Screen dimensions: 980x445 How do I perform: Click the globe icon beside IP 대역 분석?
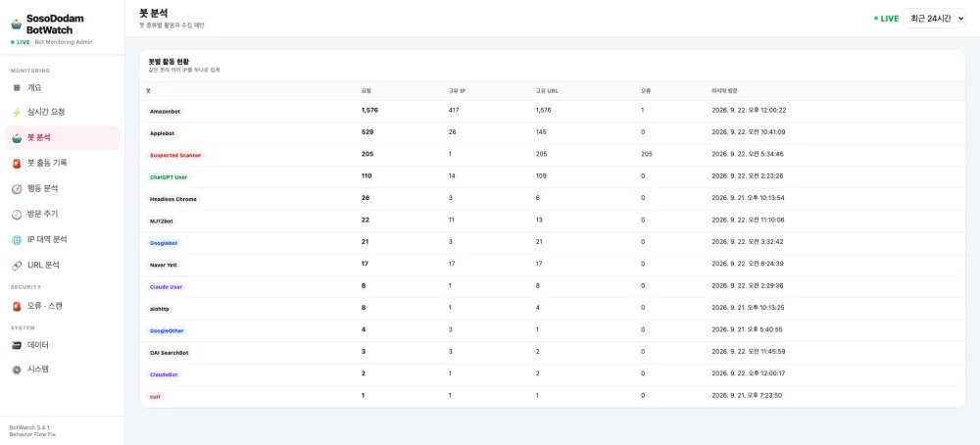(17, 240)
